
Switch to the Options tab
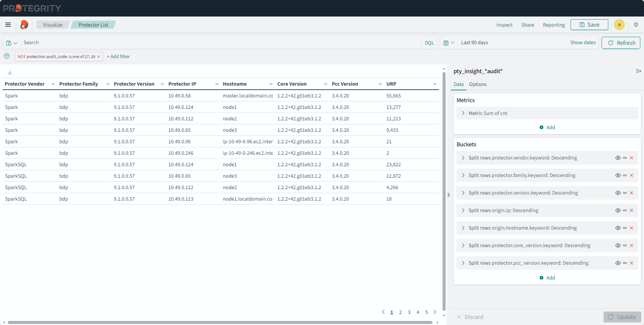478,84
